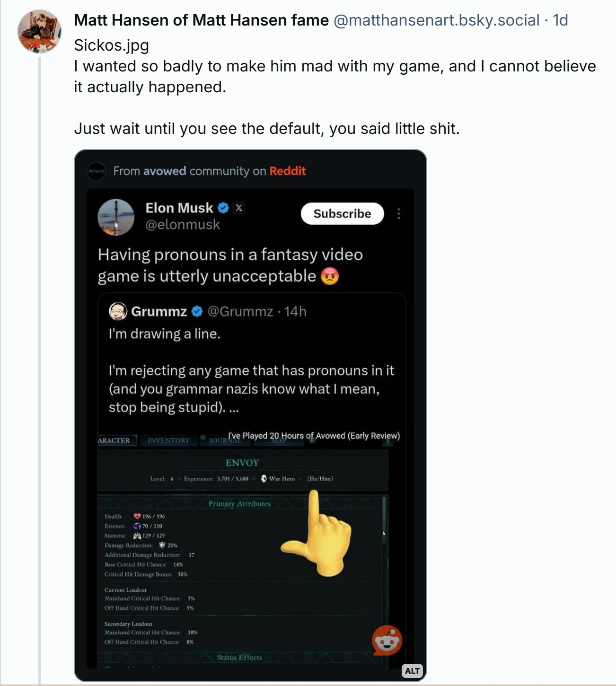Click the @matthansenart.bsky.social handle
The height and width of the screenshot is (686, 616).
(x=436, y=20)
